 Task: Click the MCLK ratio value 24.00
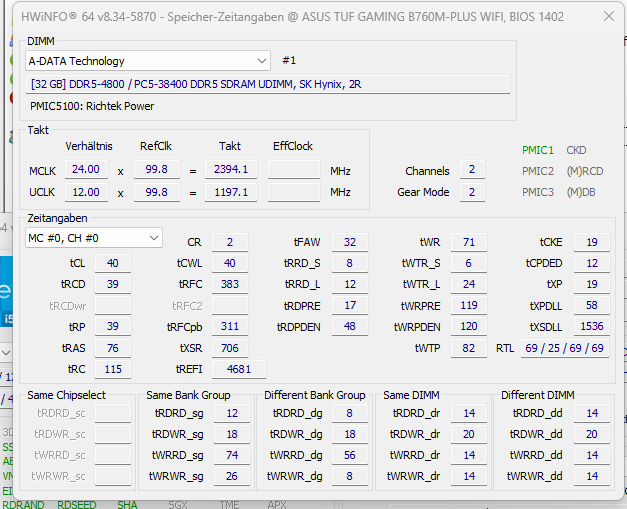click(86, 169)
